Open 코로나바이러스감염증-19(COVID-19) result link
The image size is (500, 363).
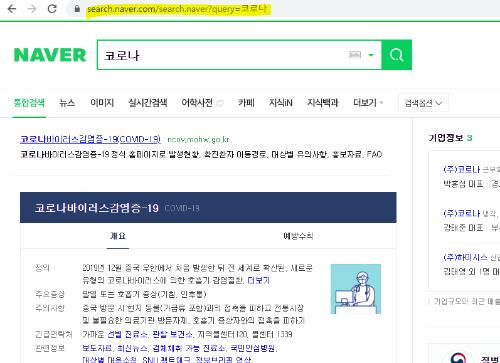(x=90, y=139)
